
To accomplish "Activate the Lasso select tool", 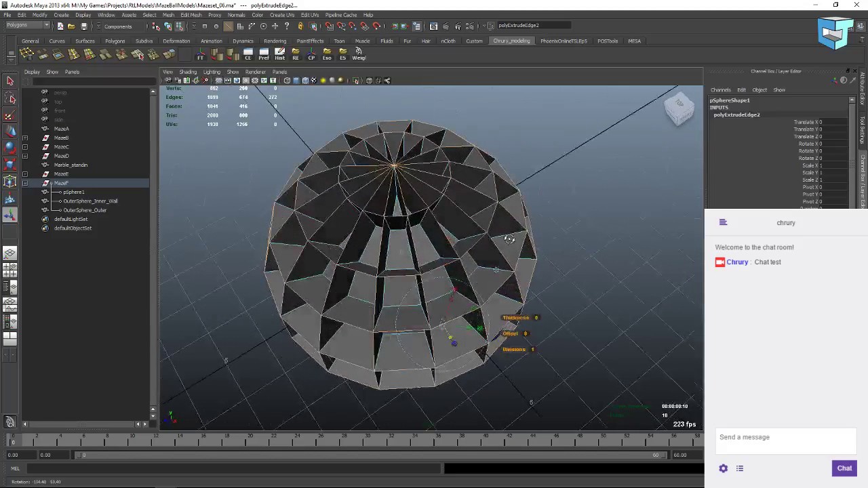I will pos(9,98).
